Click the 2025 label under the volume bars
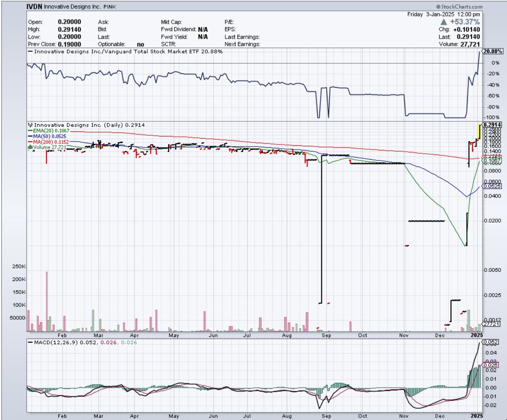This screenshot has width=507, height=420. (x=477, y=335)
